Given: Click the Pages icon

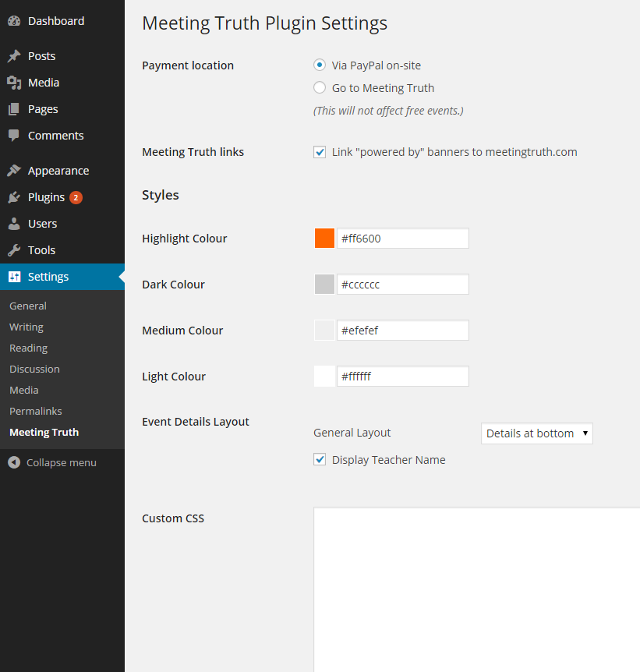Looking at the screenshot, I should tap(14, 109).
